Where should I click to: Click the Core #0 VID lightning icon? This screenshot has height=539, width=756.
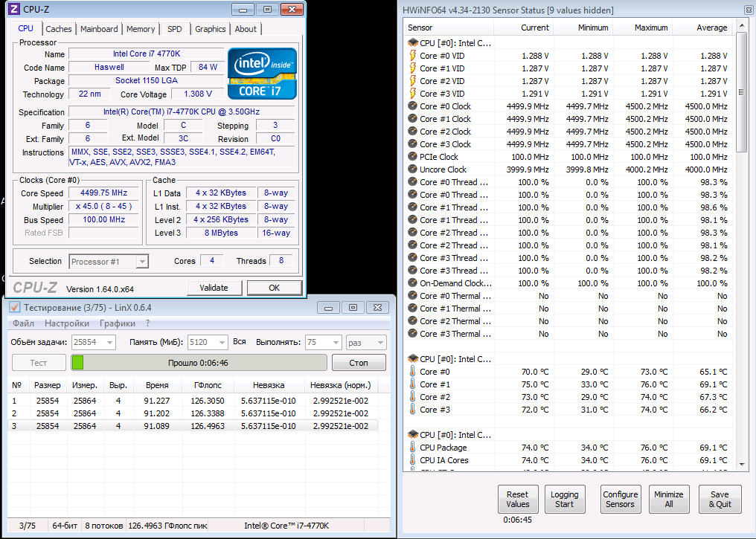(x=413, y=56)
